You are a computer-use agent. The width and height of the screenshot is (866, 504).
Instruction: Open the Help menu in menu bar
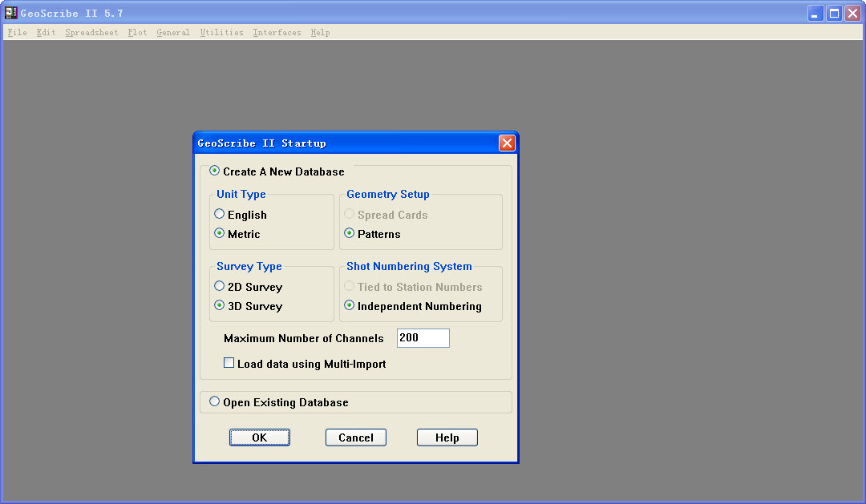(320, 33)
